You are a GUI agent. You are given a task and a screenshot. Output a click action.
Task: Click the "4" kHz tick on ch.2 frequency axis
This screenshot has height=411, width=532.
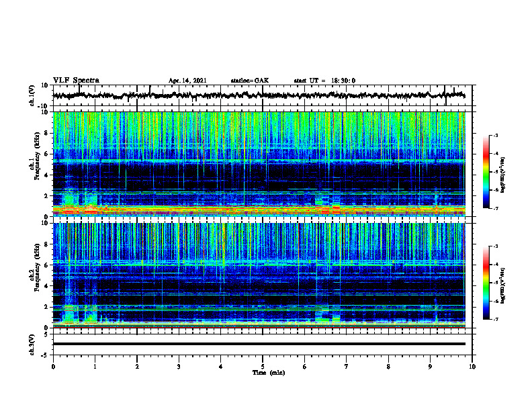pos(46,286)
